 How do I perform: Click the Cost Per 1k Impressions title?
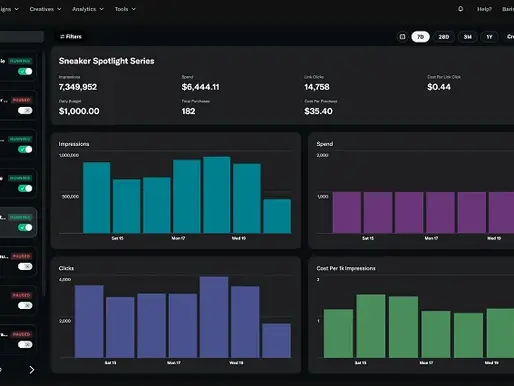[x=346, y=268]
